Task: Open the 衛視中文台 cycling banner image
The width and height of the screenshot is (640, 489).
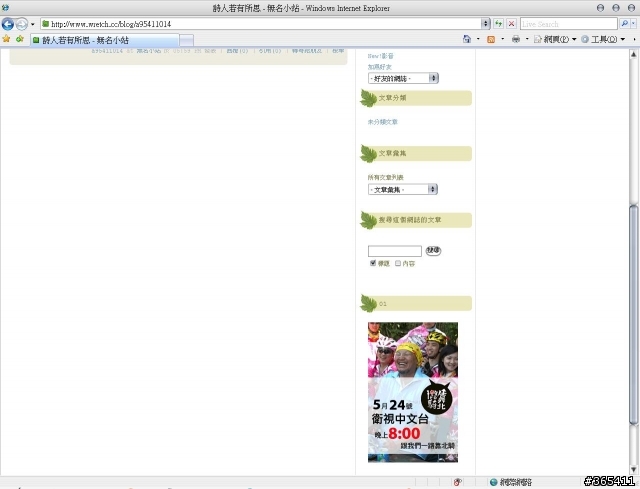Action: 413,392
